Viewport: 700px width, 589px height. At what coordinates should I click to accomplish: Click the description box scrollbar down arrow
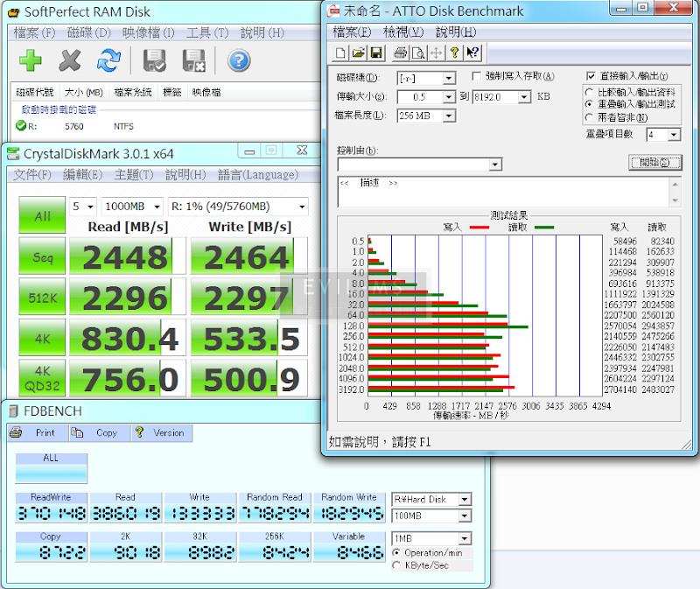pos(675,201)
